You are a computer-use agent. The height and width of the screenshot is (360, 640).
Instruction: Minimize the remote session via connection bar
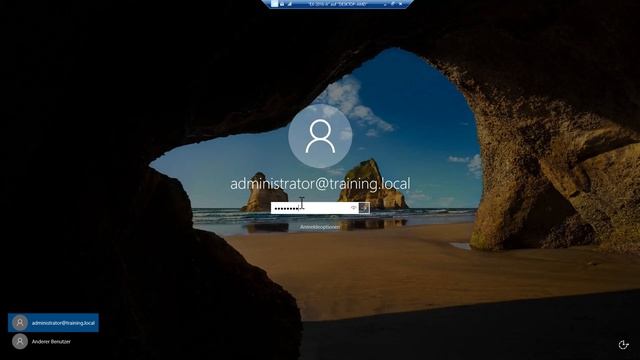pyautogui.click(x=385, y=4)
